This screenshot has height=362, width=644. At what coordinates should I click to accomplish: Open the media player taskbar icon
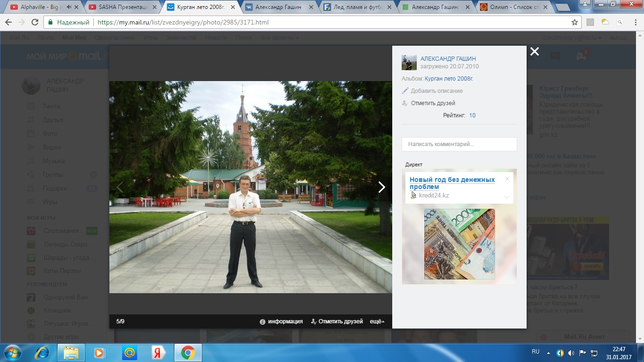[x=99, y=353]
